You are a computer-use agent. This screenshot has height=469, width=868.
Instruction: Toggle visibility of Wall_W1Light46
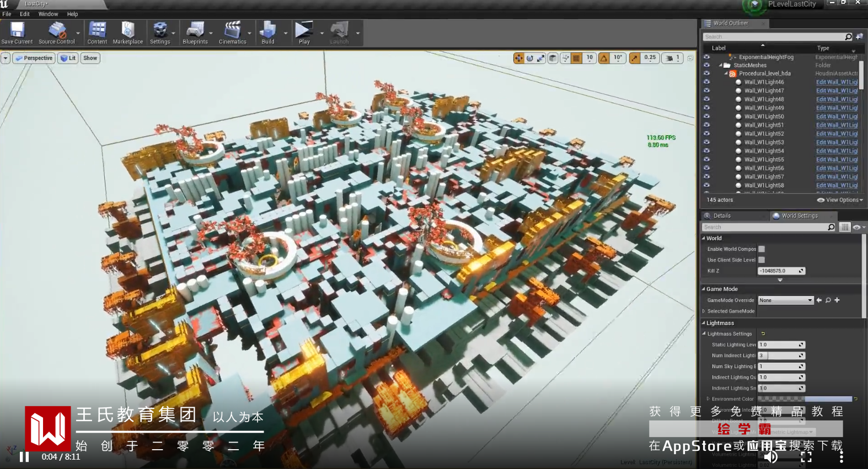(707, 82)
